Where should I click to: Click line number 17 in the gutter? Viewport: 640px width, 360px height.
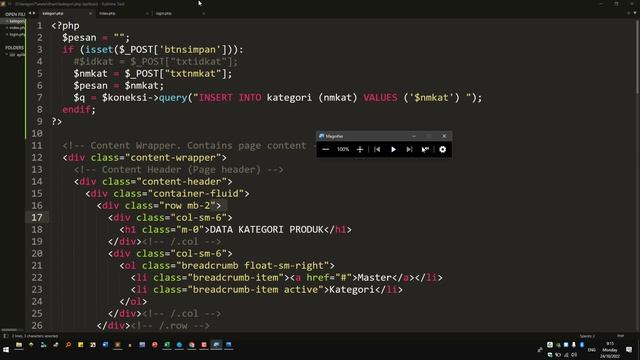37,218
